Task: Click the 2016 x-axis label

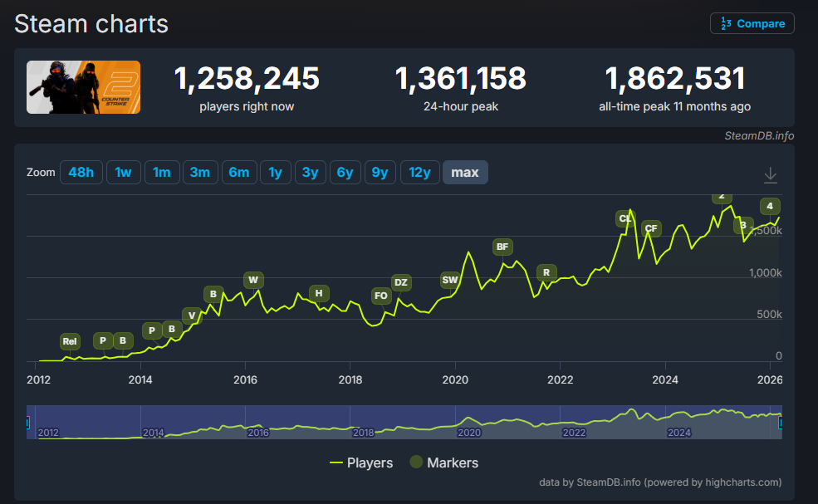Action: click(245, 379)
